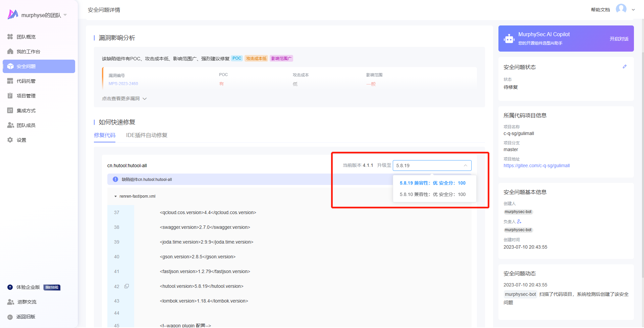Viewport: 644px width, 328px height.
Task: Open 代码托管 in sidebar menu
Action: coord(26,81)
